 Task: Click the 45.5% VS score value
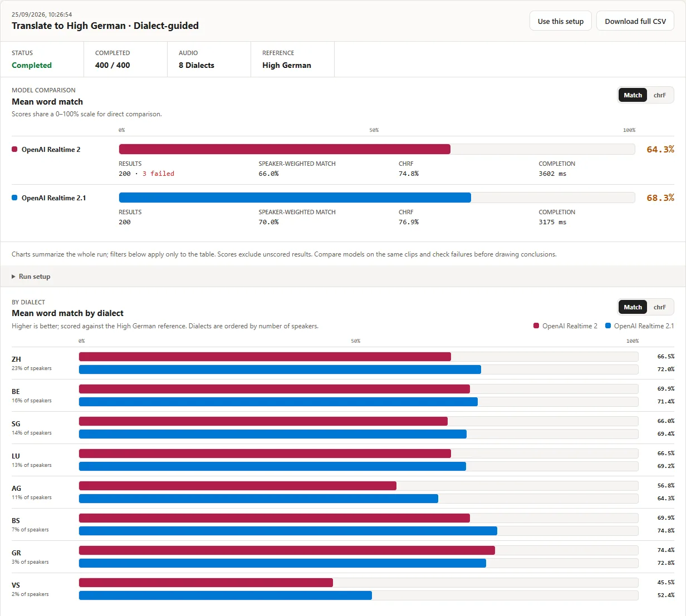pyautogui.click(x=665, y=583)
